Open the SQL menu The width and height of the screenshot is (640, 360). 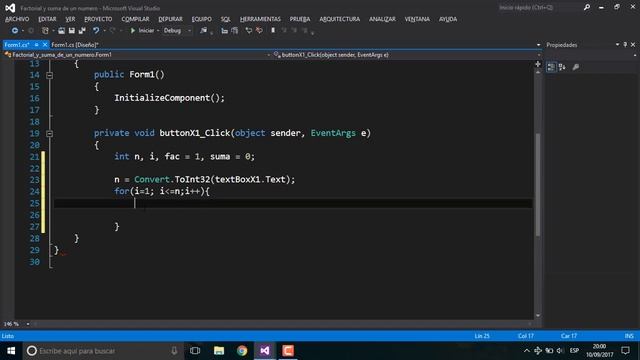pos(226,19)
